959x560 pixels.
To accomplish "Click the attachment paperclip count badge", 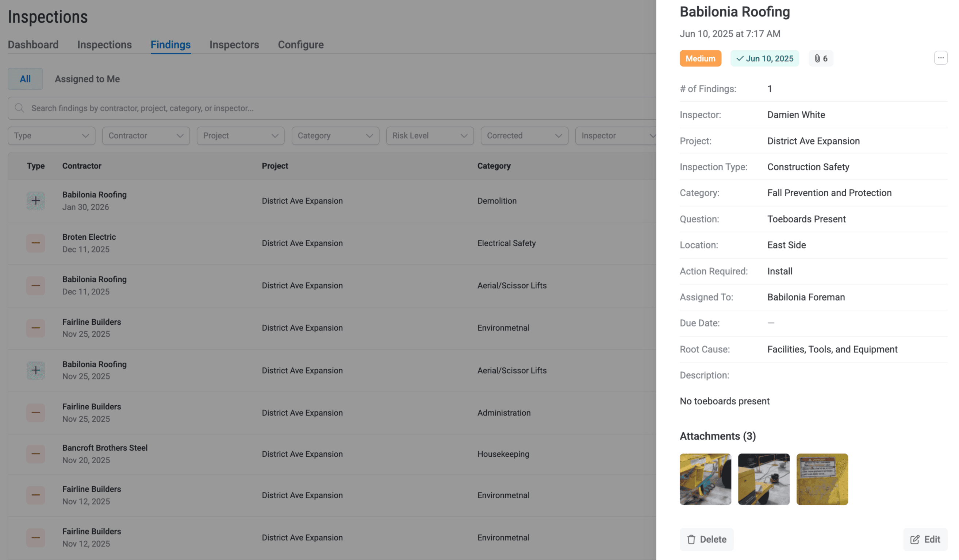I will click(821, 59).
